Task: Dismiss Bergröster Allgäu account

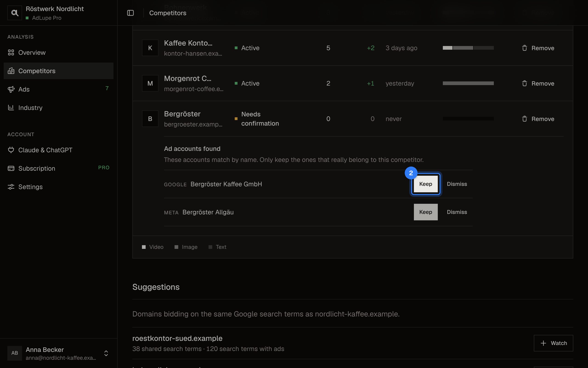Action: click(457, 212)
